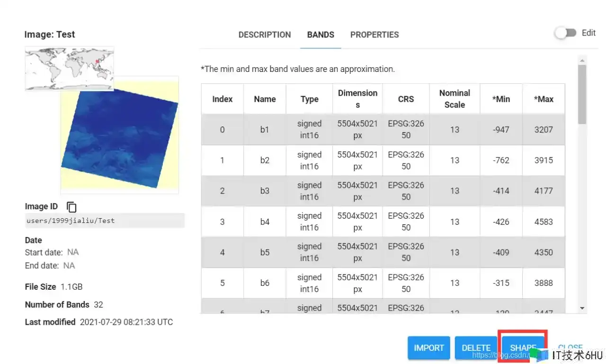
Task: Click the CRS column header
Action: click(x=406, y=99)
